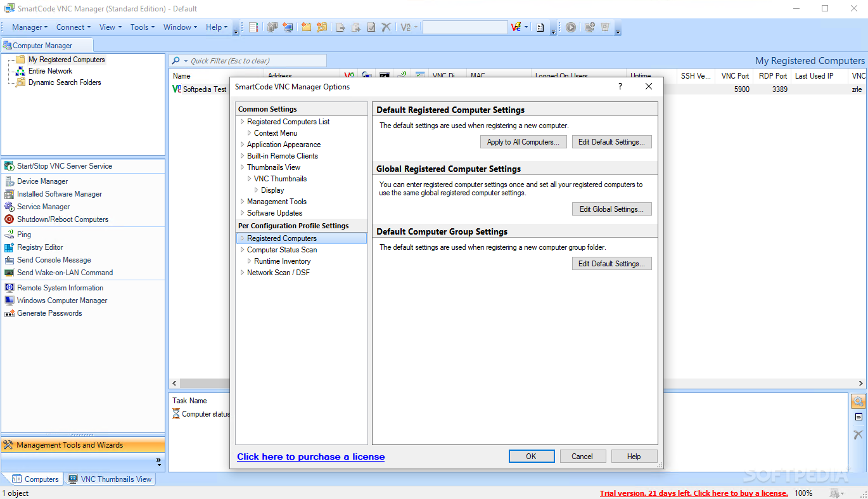Image resolution: width=868 pixels, height=499 pixels.
Task: Click the starred search-folder toolbar icon
Action: [x=322, y=27]
